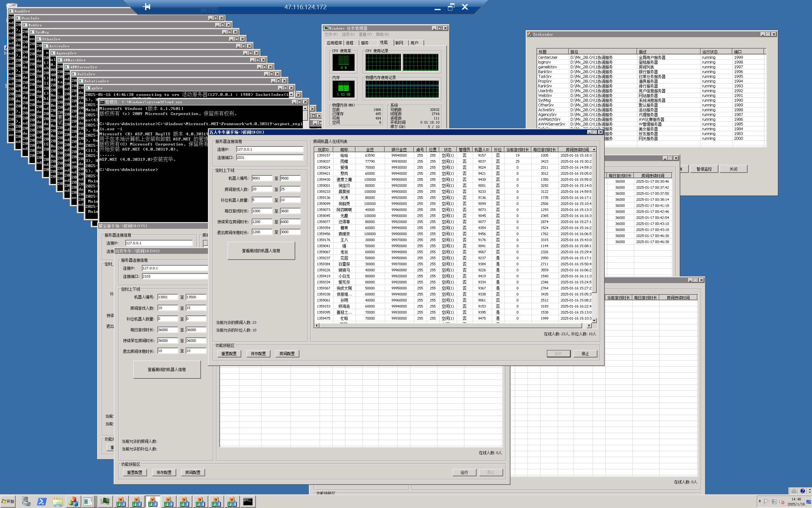Click 查看离线的机器人信息 in the room 31 window

(x=261, y=251)
